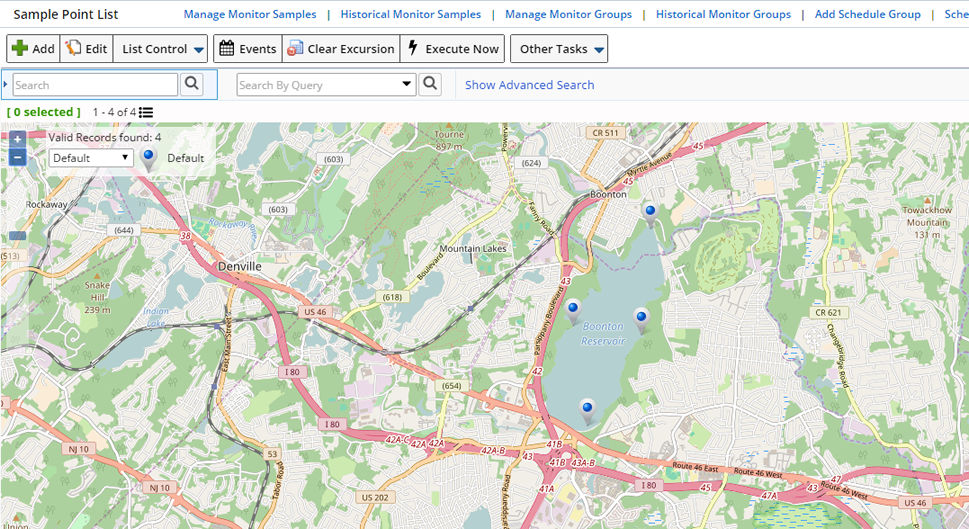Click the Add button with green plus
The image size is (969, 529).
pyautogui.click(x=33, y=49)
